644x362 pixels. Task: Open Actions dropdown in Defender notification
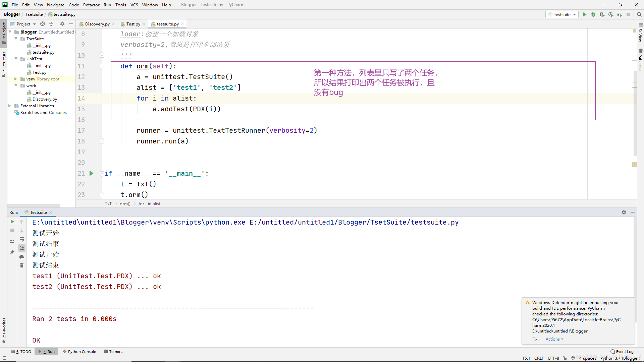click(554, 339)
